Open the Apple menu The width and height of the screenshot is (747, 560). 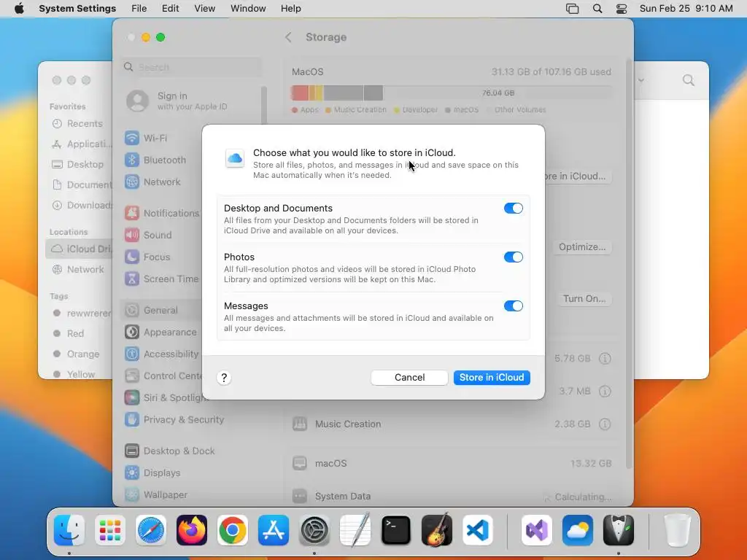[19, 9]
